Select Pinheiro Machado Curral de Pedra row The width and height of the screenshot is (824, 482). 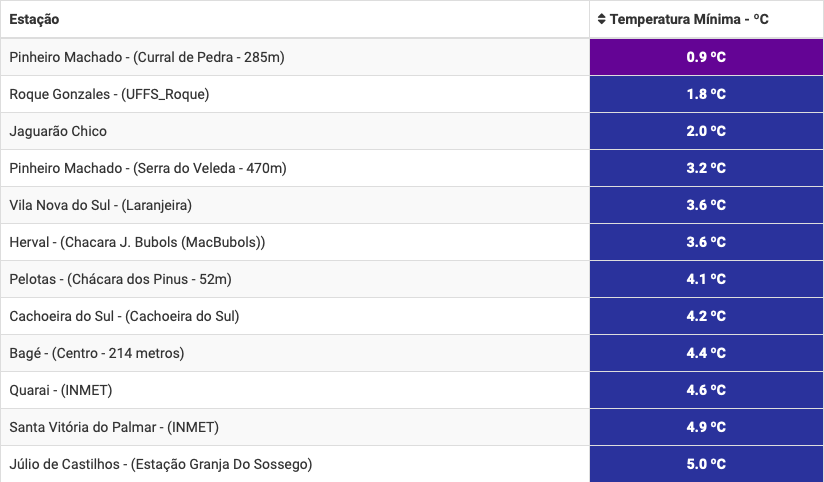147,57
